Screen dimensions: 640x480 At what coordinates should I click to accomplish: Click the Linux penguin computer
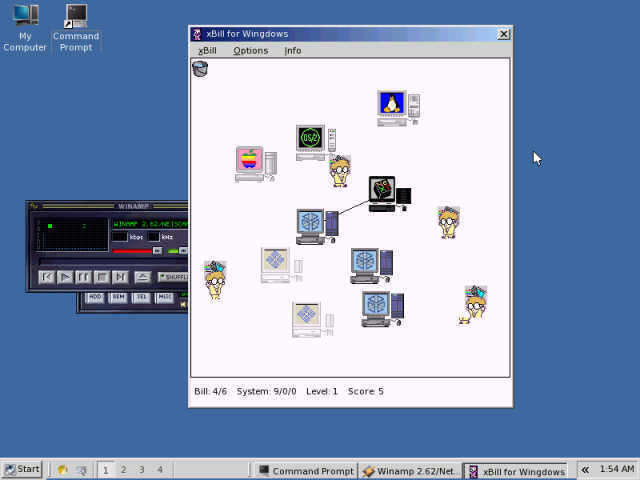click(x=397, y=107)
